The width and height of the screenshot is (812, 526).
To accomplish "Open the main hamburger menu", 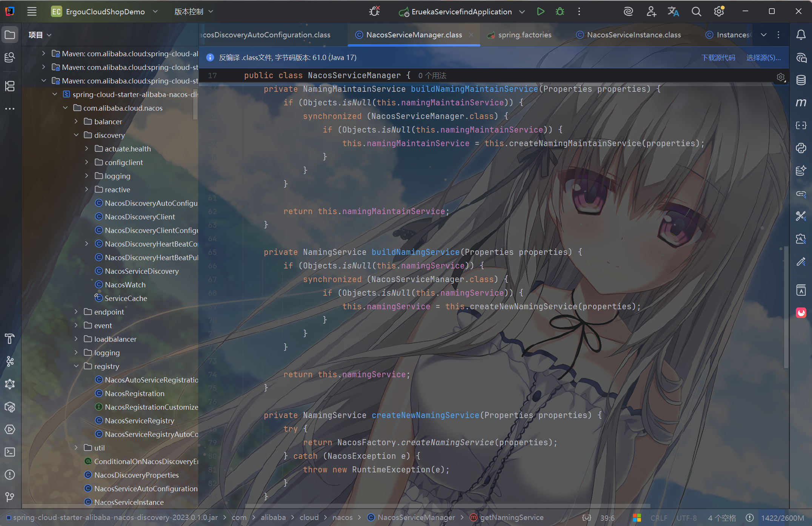I will point(32,12).
